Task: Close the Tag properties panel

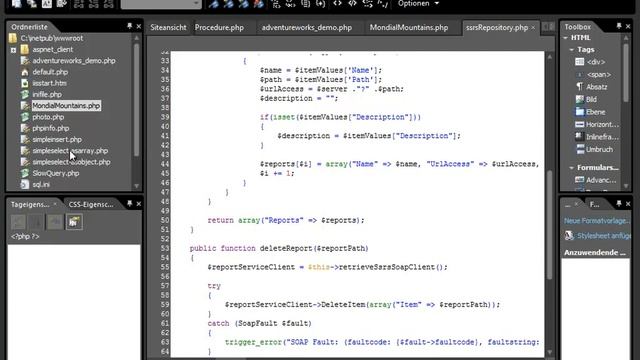Action: [x=138, y=203]
